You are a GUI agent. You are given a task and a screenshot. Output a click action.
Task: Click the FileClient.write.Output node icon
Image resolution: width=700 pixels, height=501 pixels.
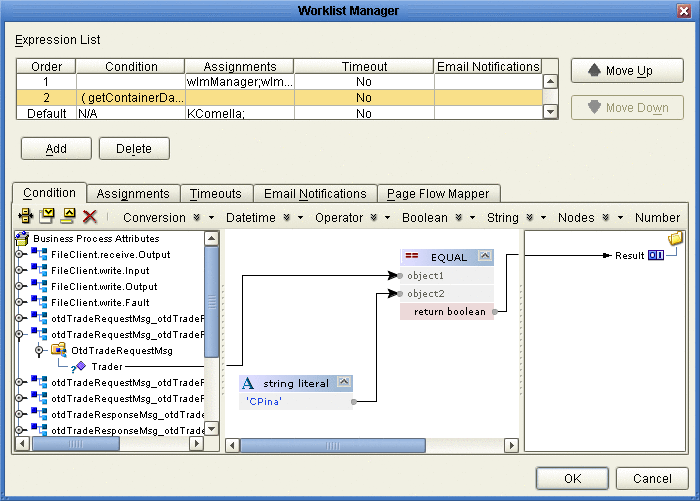coord(39,286)
